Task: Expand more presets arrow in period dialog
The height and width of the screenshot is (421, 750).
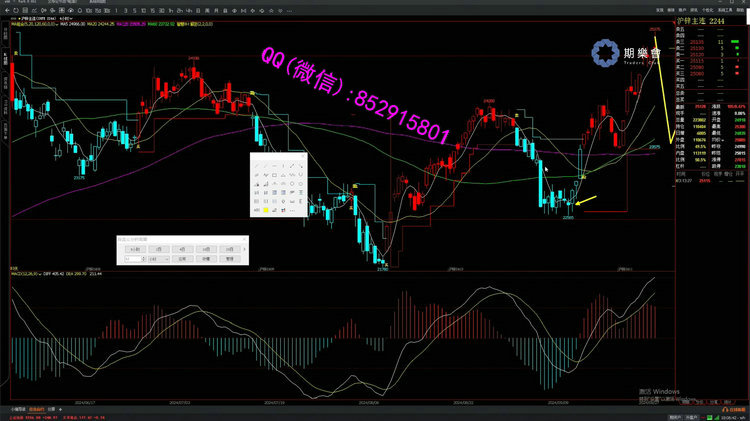Action: (x=243, y=247)
